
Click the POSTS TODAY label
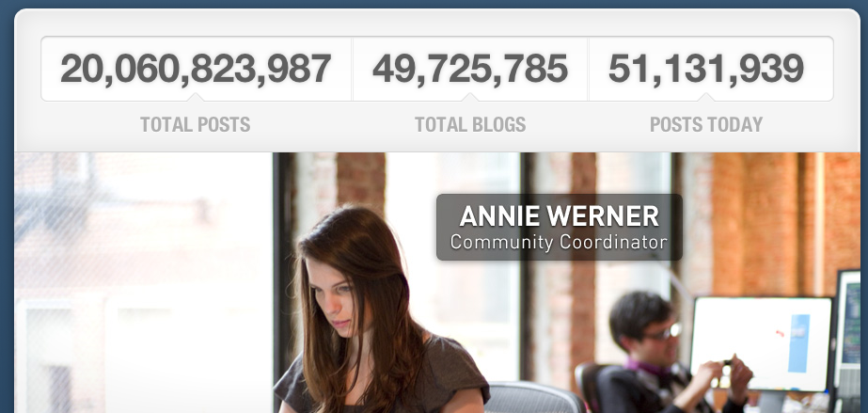click(x=706, y=124)
